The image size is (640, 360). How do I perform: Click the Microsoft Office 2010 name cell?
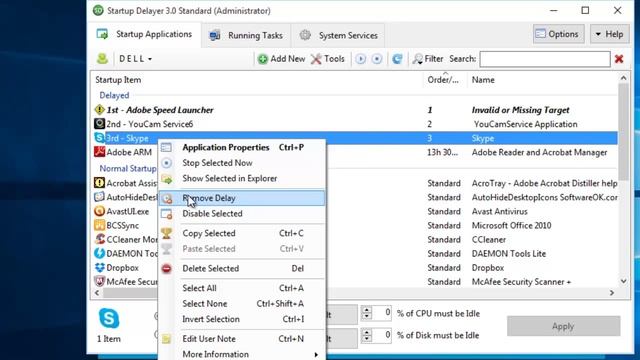pyautogui.click(x=511, y=225)
